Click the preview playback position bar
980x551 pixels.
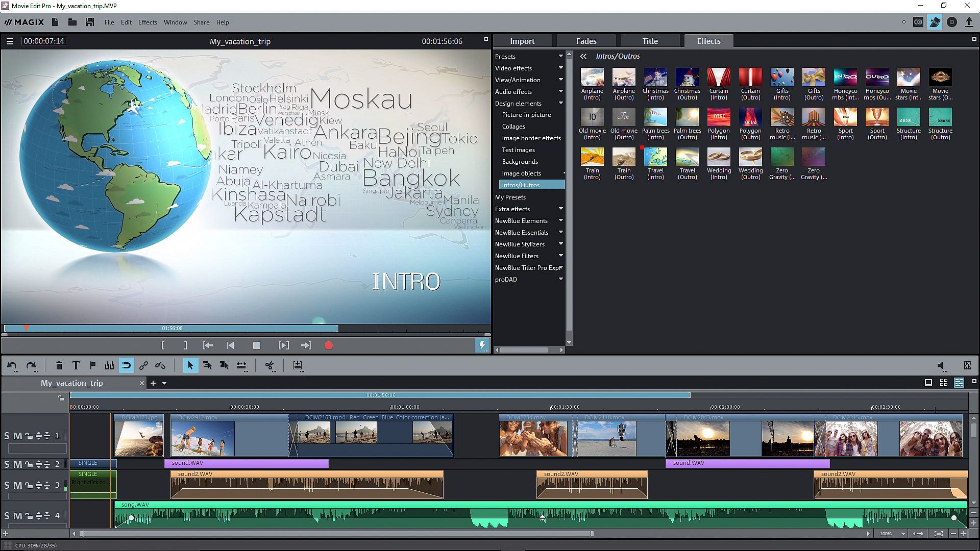pos(171,328)
